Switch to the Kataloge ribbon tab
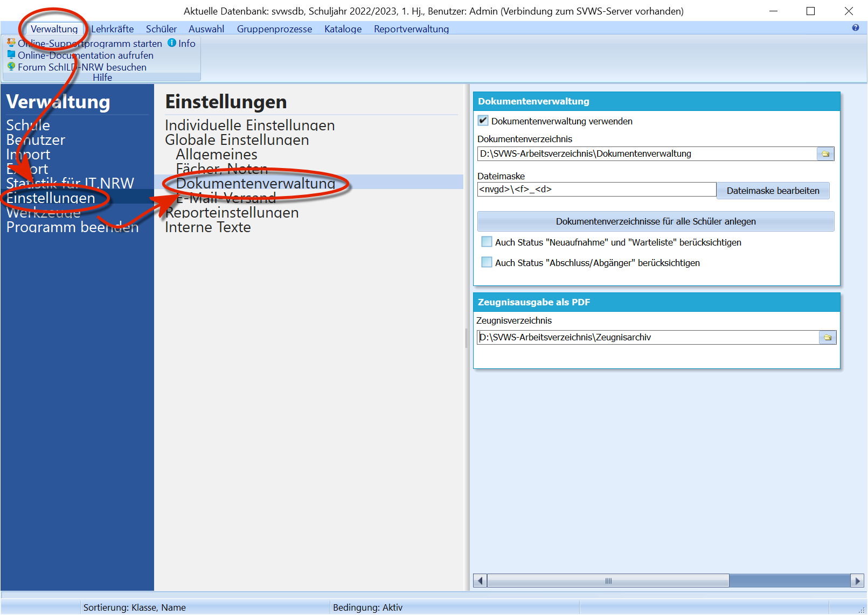 (x=343, y=29)
